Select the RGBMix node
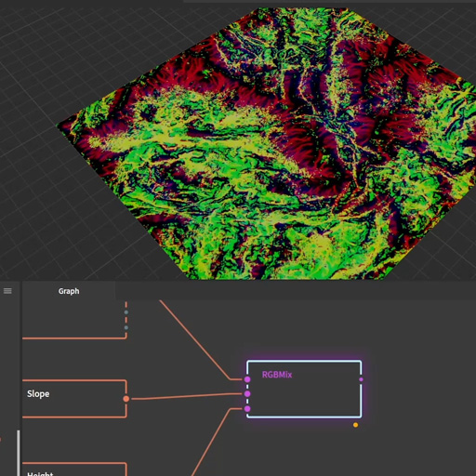Screen dimensions: 476x476 (304, 390)
